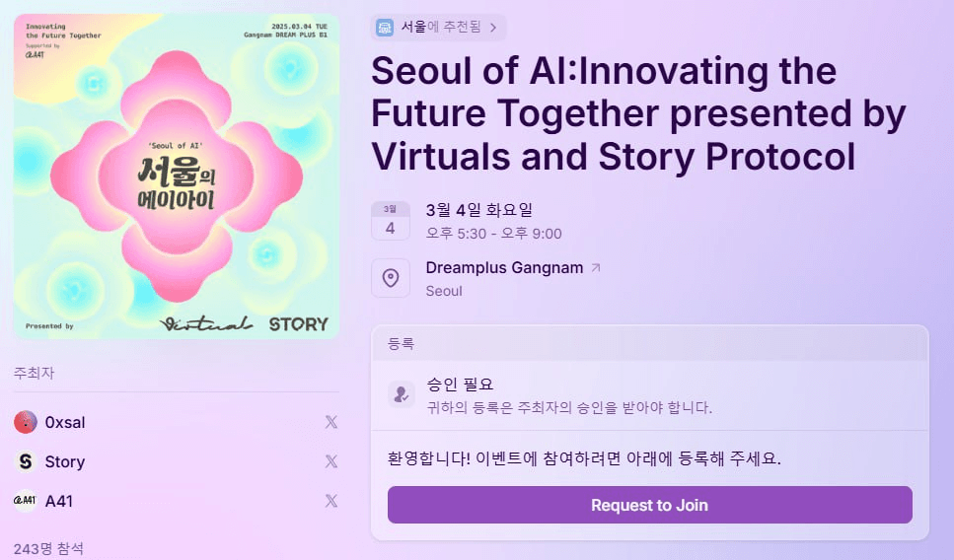Image resolution: width=954 pixels, height=560 pixels.
Task: Open A41's X profile icon
Action: click(330, 501)
